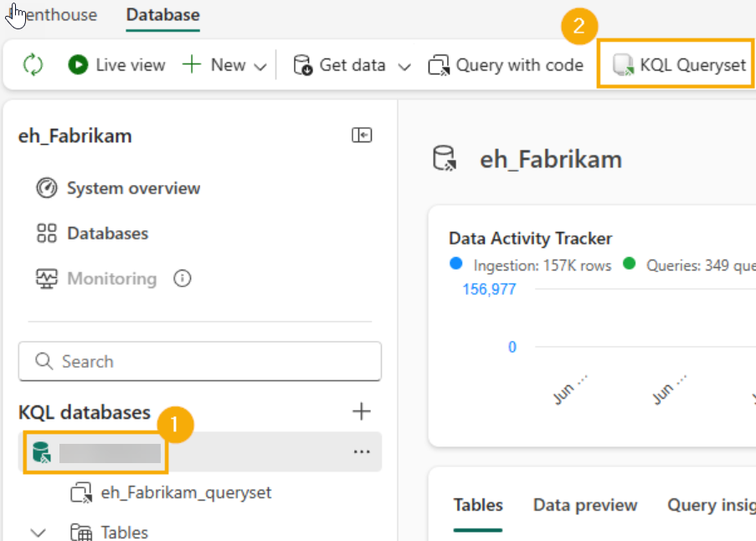756x541 pixels.
Task: Click the Monitoring info icon
Action: [182, 279]
